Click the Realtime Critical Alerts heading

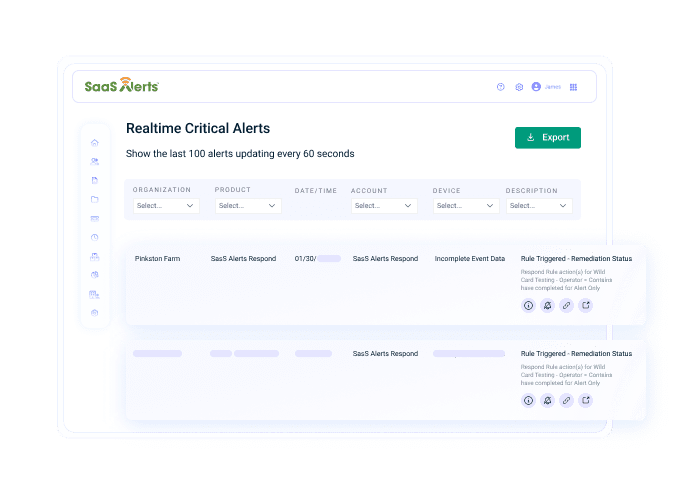(198, 128)
